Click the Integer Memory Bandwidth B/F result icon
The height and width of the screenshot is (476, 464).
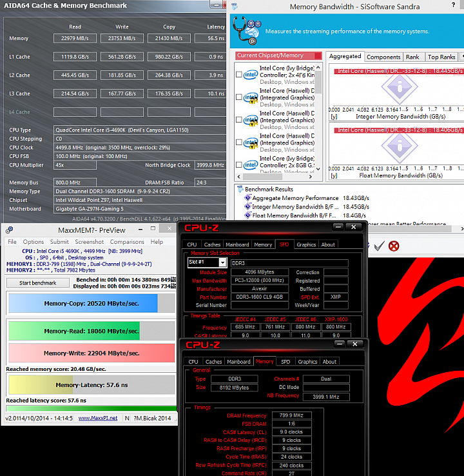247,207
